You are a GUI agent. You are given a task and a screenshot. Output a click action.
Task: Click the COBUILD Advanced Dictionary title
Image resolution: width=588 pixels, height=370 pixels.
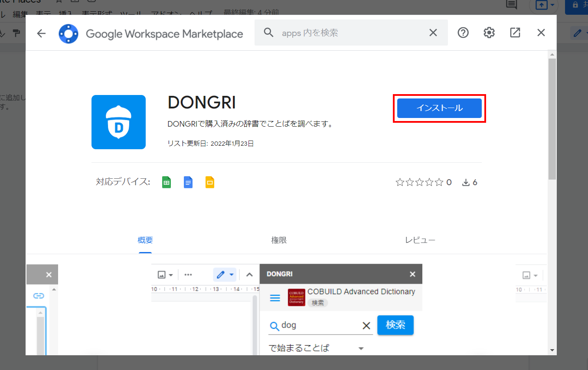(x=361, y=291)
